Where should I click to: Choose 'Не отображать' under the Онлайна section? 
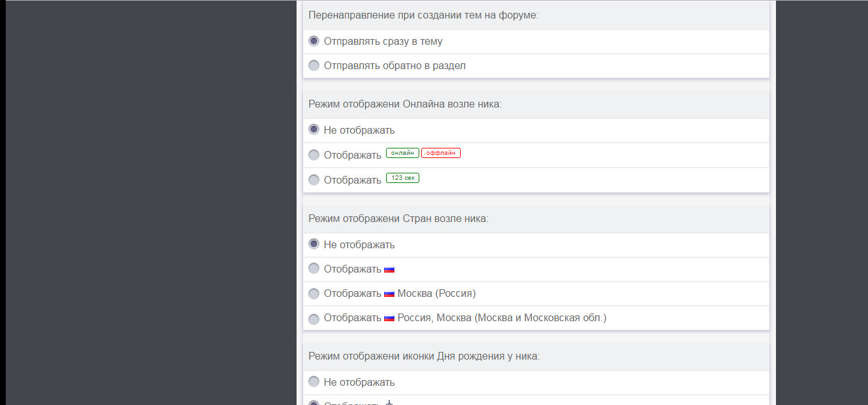pos(314,130)
